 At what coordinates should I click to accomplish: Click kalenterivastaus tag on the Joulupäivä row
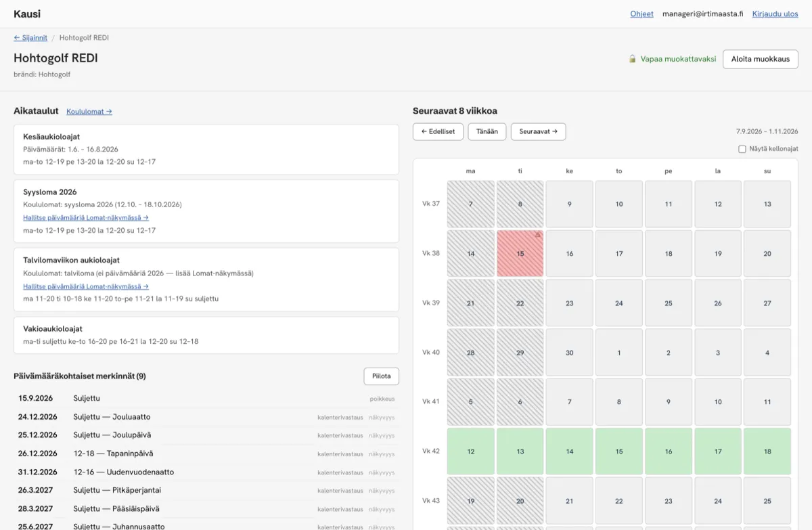pos(340,435)
